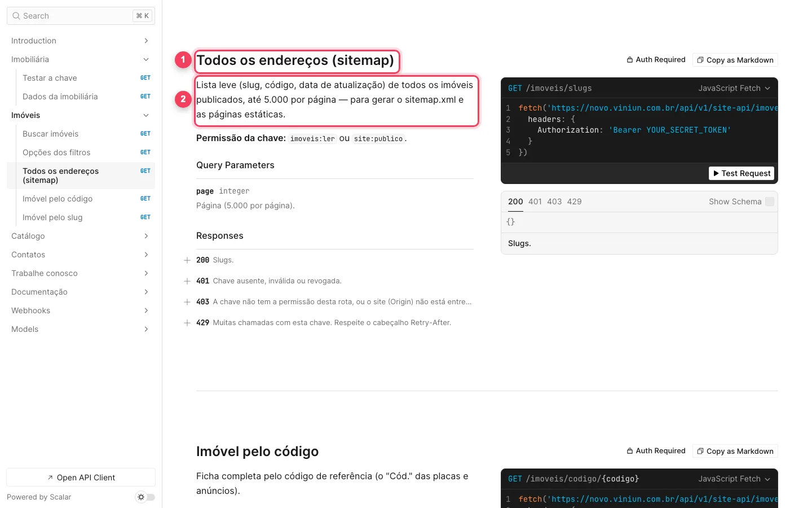
Task: Focus the Search input field
Action: click(81, 16)
